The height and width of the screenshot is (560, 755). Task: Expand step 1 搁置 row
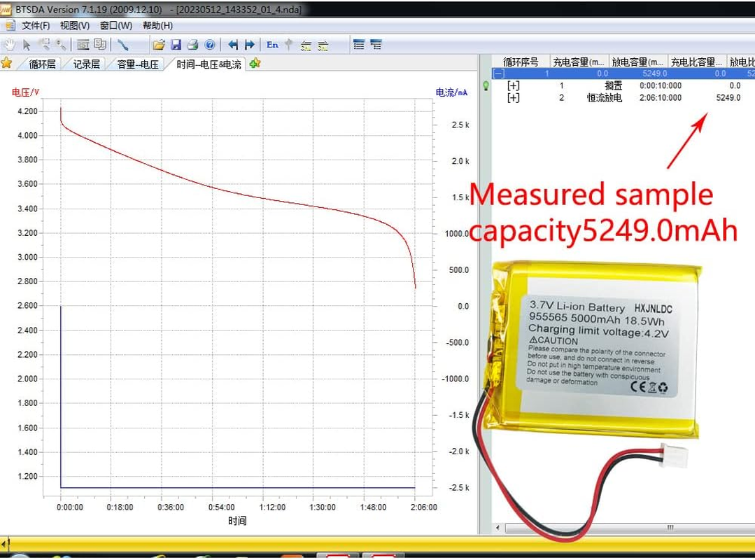(x=514, y=85)
